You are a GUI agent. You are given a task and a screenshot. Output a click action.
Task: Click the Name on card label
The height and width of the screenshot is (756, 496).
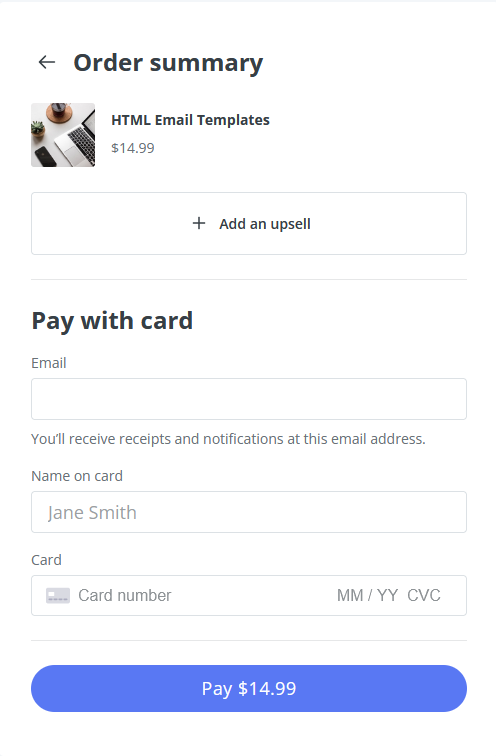tap(77, 476)
